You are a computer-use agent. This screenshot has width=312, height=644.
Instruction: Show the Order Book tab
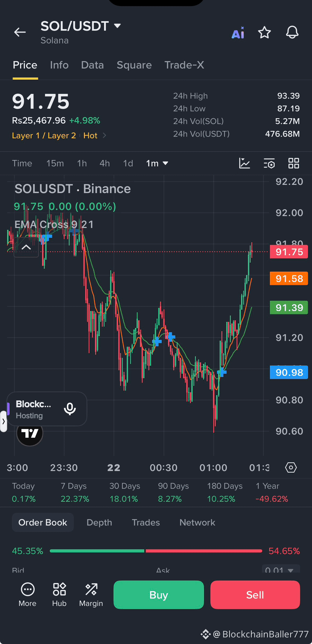[x=43, y=522]
